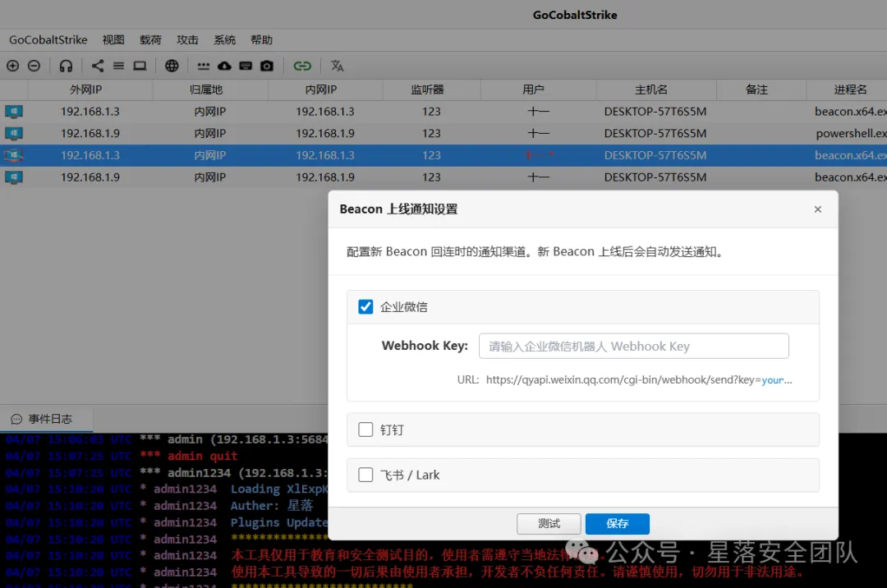This screenshot has width=887, height=588.
Task: Click computer icon of first 192.168.1.3 row
Action: [14, 112]
